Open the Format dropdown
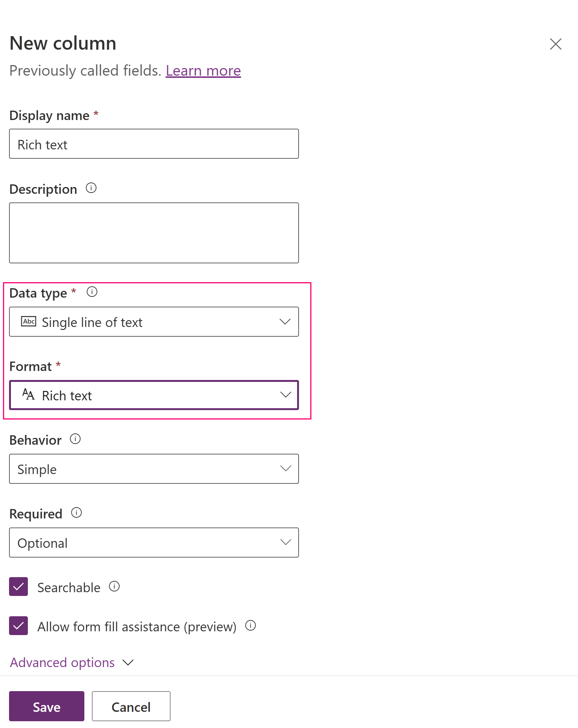Screen dimensions: 578x728 (x=154, y=395)
